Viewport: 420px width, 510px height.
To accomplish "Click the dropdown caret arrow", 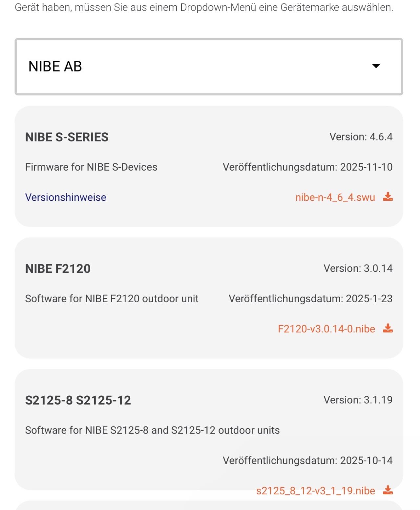I will coord(376,66).
